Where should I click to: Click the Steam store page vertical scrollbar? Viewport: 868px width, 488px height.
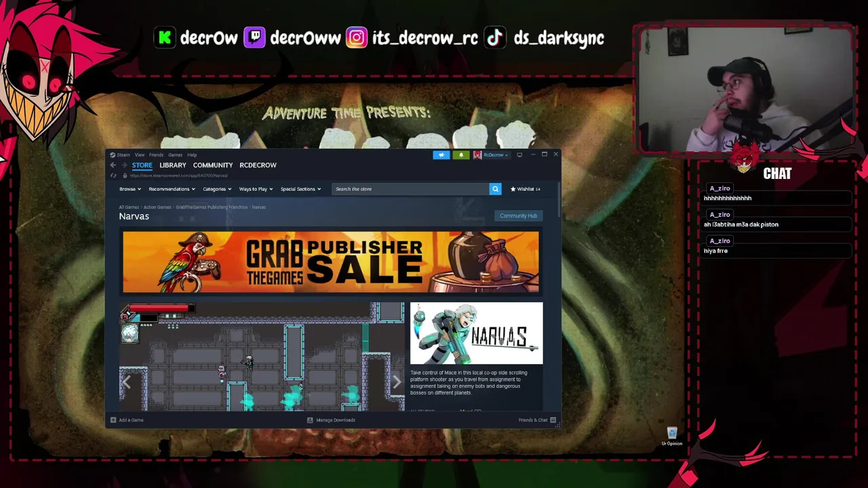559,200
